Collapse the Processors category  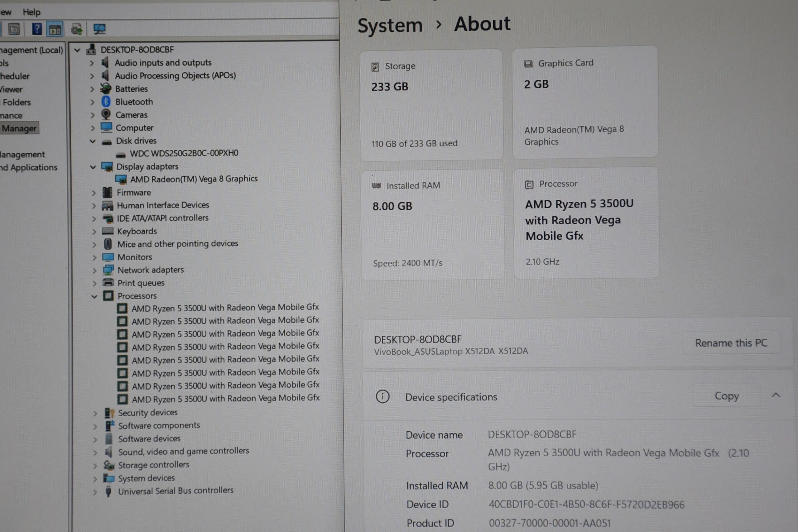[x=94, y=296]
